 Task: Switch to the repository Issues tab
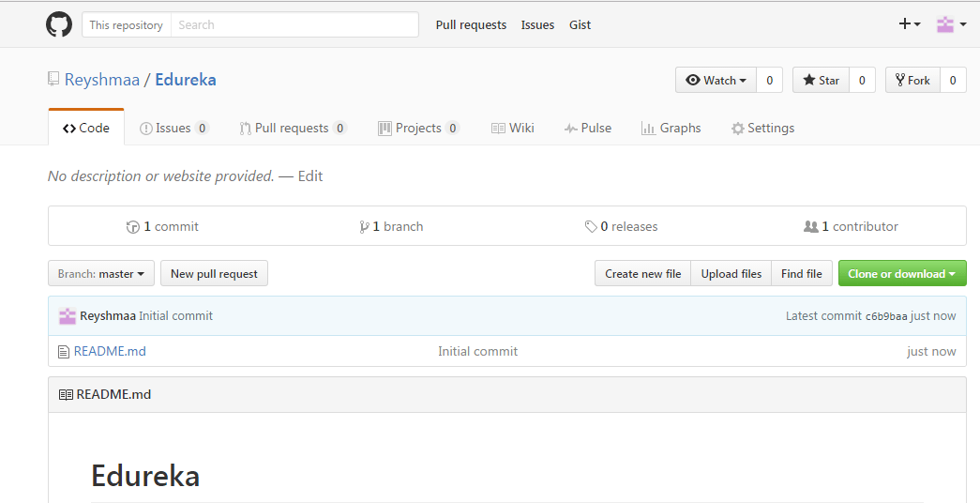[173, 128]
